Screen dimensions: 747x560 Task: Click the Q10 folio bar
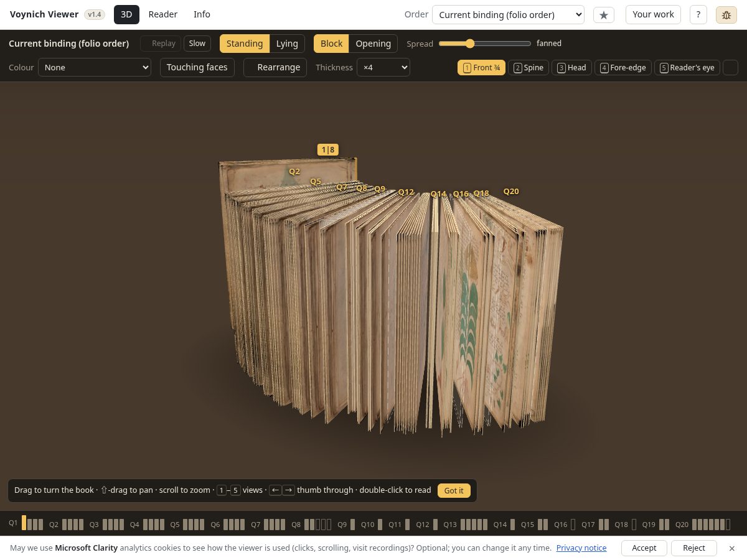[380, 525]
